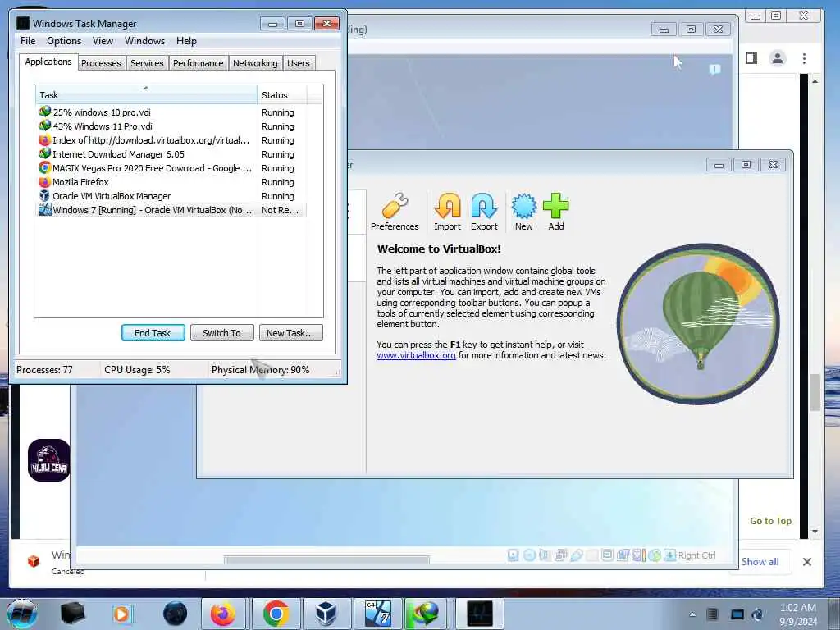Click VM status bar hard disk icon
The height and width of the screenshot is (630, 840).
click(x=514, y=555)
